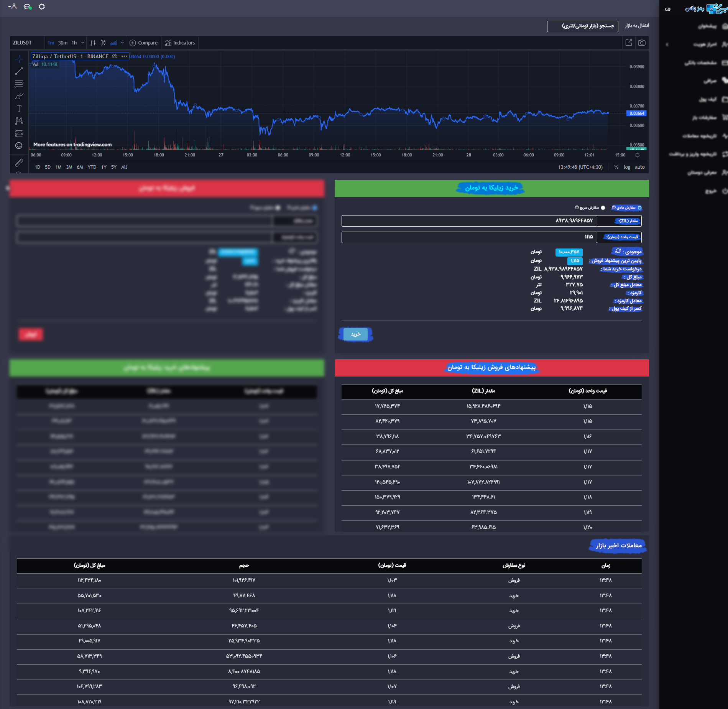Viewport: 728px width, 709px height.
Task: Open chart axis settings gear
Action: coord(637,155)
